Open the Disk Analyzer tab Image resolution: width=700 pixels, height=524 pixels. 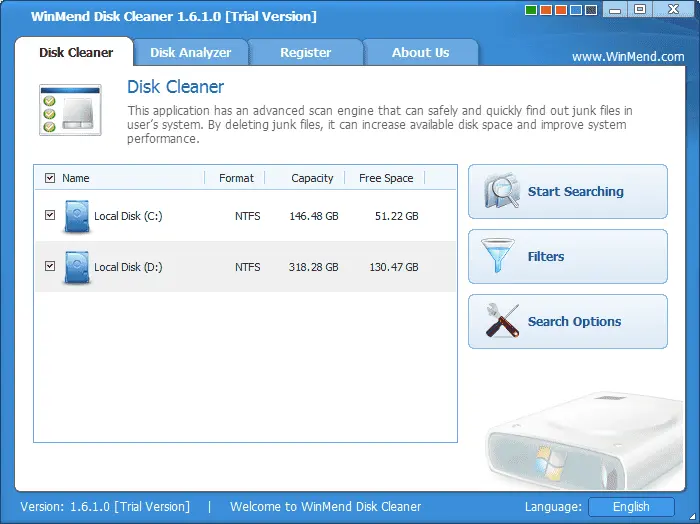coord(191,53)
